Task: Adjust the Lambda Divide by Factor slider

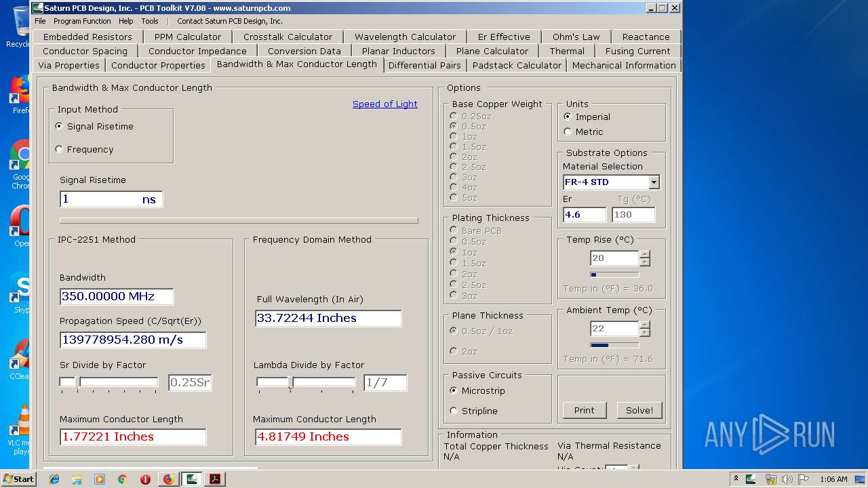Action: tap(306, 383)
